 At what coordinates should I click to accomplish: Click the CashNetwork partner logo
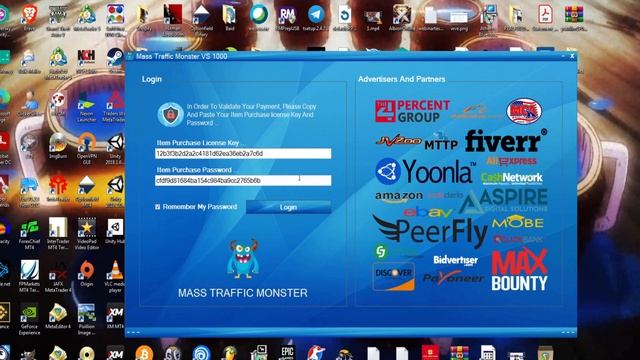(x=512, y=178)
